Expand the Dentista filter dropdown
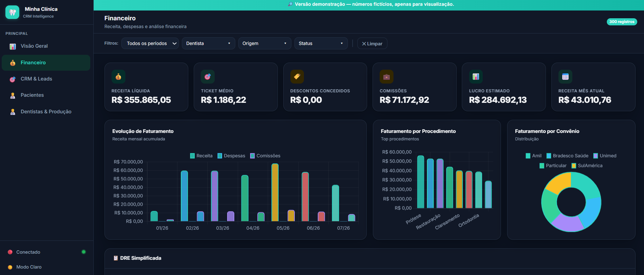This screenshot has width=644, height=275. 208,43
